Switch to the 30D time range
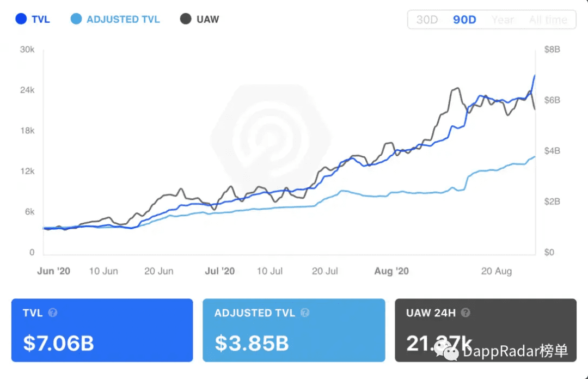Image resolution: width=588 pixels, height=379 pixels. tap(427, 20)
